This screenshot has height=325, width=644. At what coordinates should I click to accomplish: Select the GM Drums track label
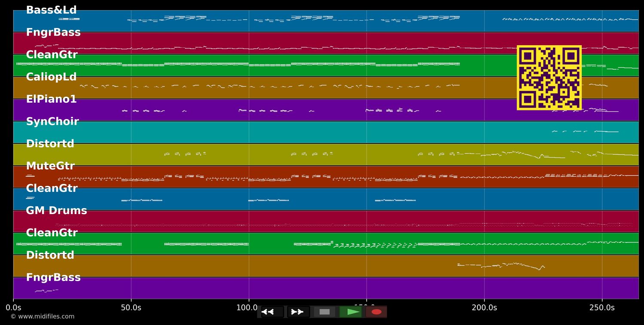click(56, 211)
